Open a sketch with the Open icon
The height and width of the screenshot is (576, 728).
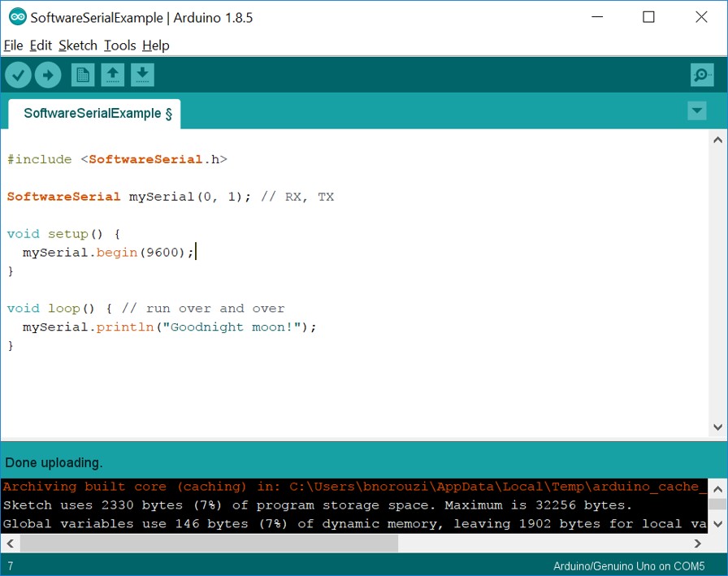(113, 75)
